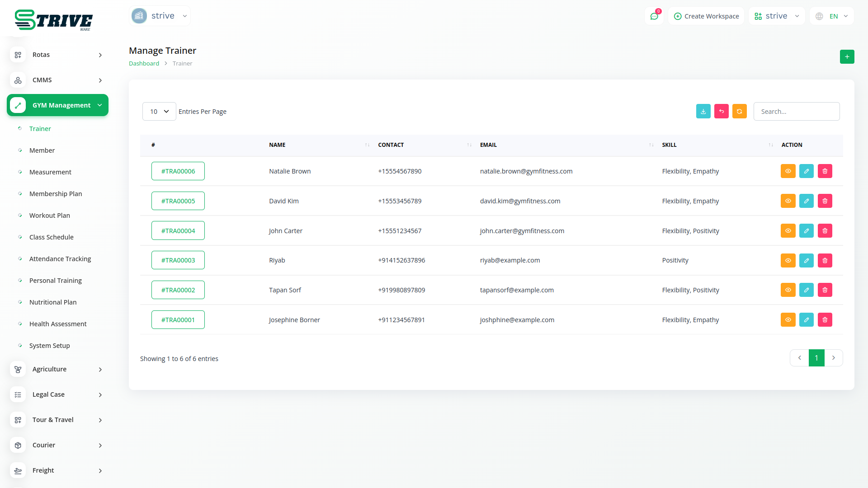868x488 pixels.
Task: Click the Dashboard breadcrumb link
Action: coord(144,64)
